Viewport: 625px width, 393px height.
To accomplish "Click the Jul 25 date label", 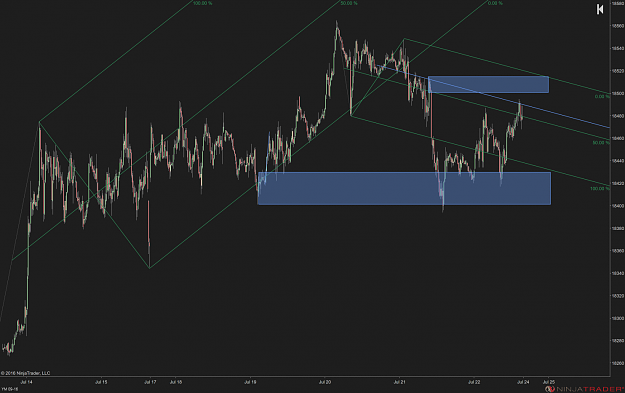I will point(549,382).
